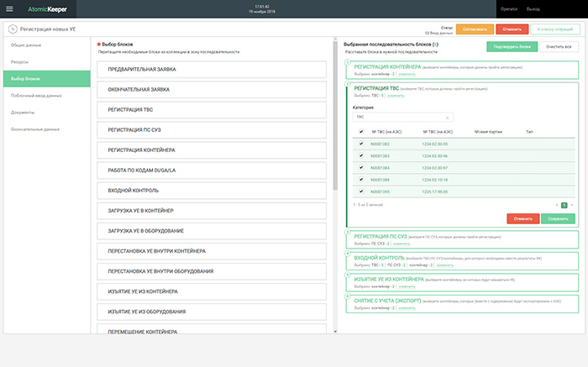
Task: Uncheck the row N0001382 checkbox
Action: click(x=360, y=144)
